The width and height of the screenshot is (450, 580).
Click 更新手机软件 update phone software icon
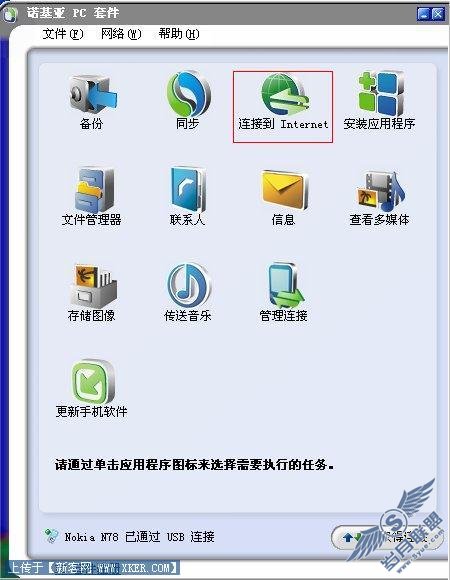click(92, 382)
